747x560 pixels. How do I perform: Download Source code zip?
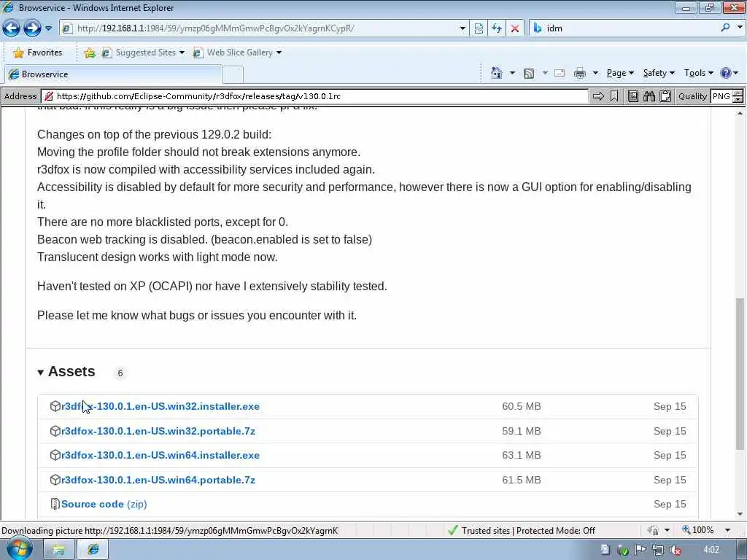[104, 504]
